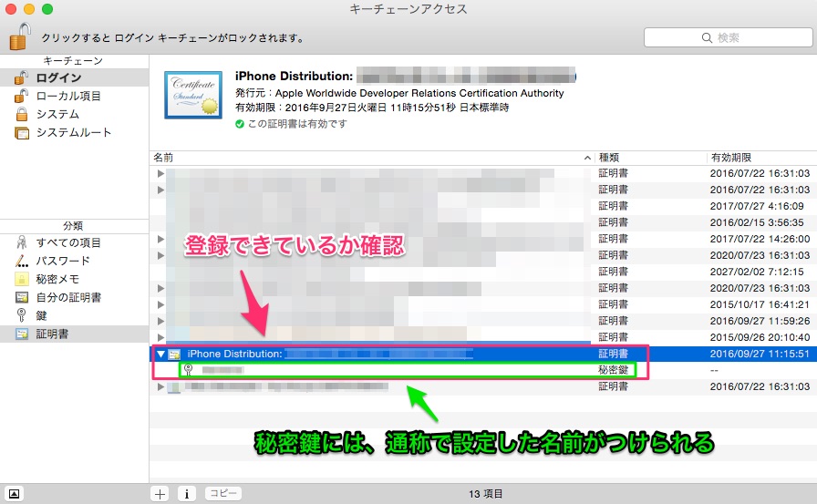
Task: Expand the row expiring 2020/07/23 16:31:03 under 2017/07/22
Action: 160,255
